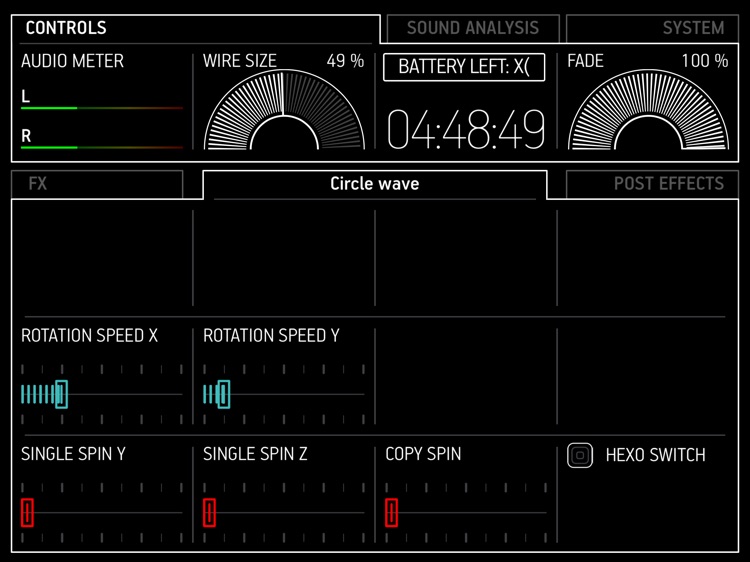Click the ROTATION SPEED X slider handle

pos(62,394)
